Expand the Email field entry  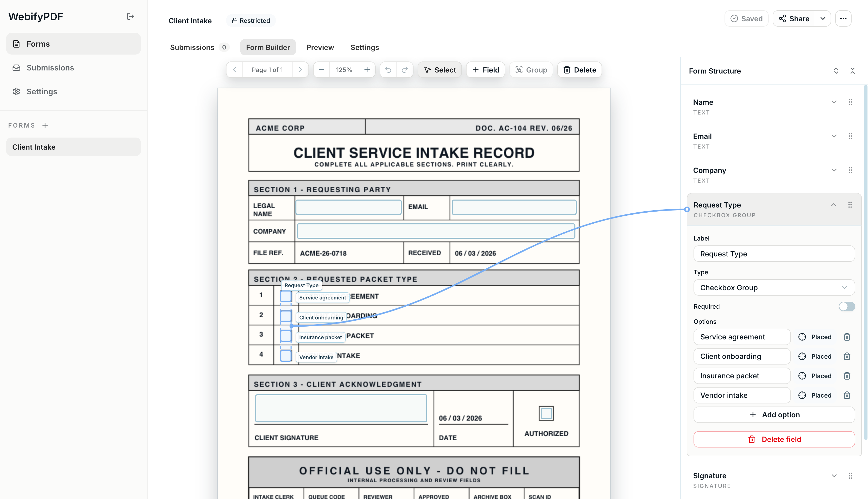[x=834, y=136]
